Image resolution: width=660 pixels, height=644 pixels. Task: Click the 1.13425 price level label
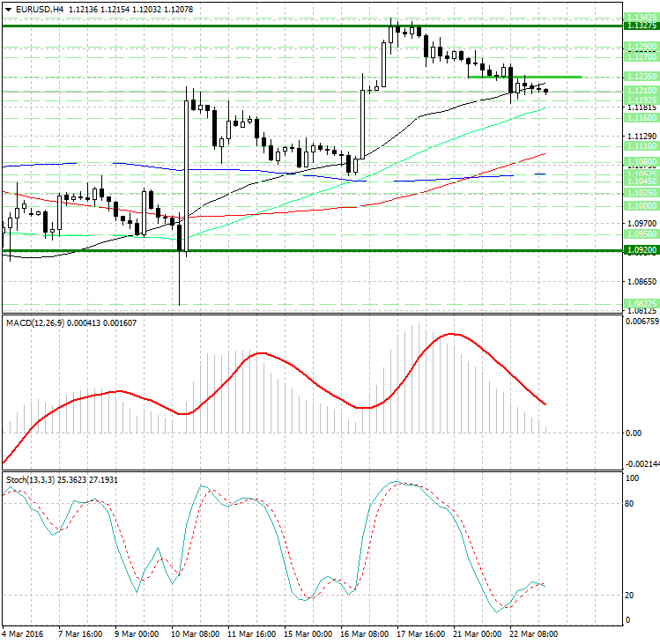(x=641, y=18)
